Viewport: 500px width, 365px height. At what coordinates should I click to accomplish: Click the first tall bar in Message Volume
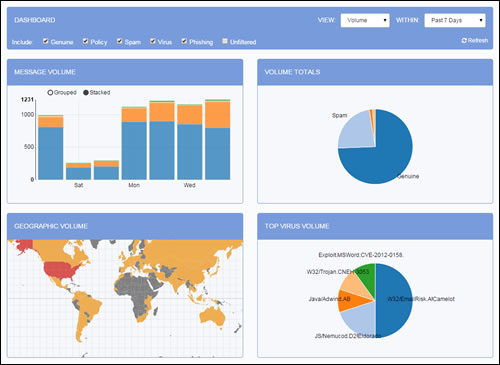coord(51,147)
